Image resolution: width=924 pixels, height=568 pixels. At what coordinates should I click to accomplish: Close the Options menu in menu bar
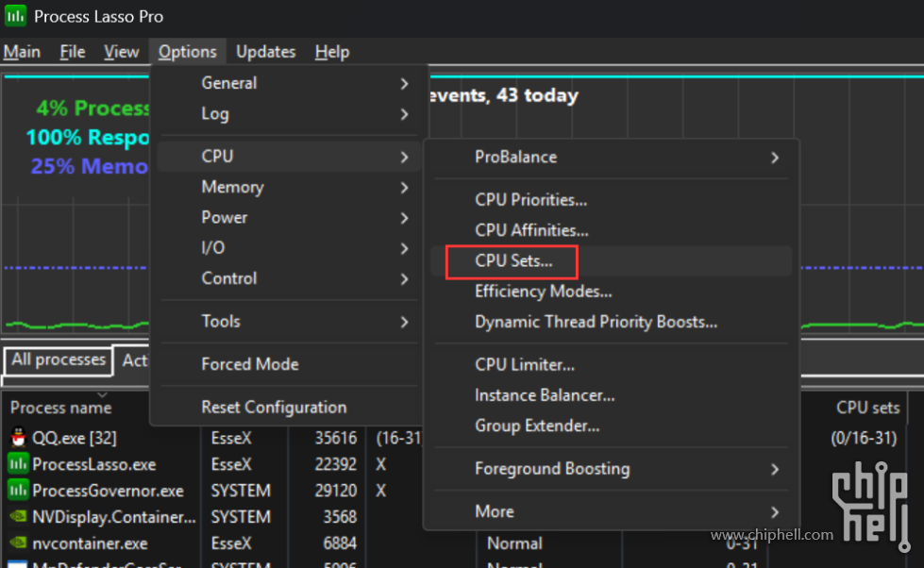(x=188, y=52)
